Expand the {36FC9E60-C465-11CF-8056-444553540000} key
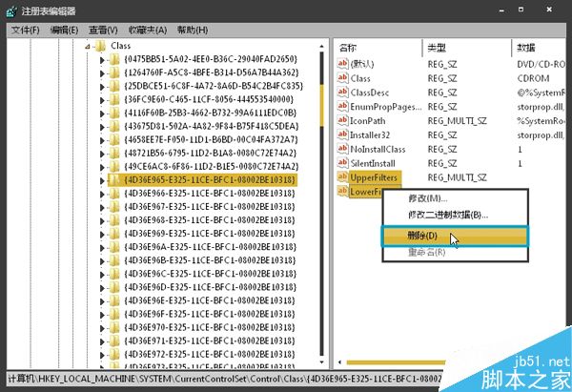The image size is (572, 392). pos(102,100)
